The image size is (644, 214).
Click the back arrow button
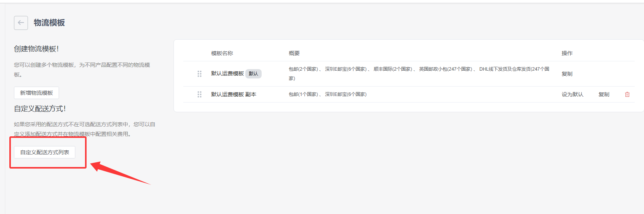(21, 23)
